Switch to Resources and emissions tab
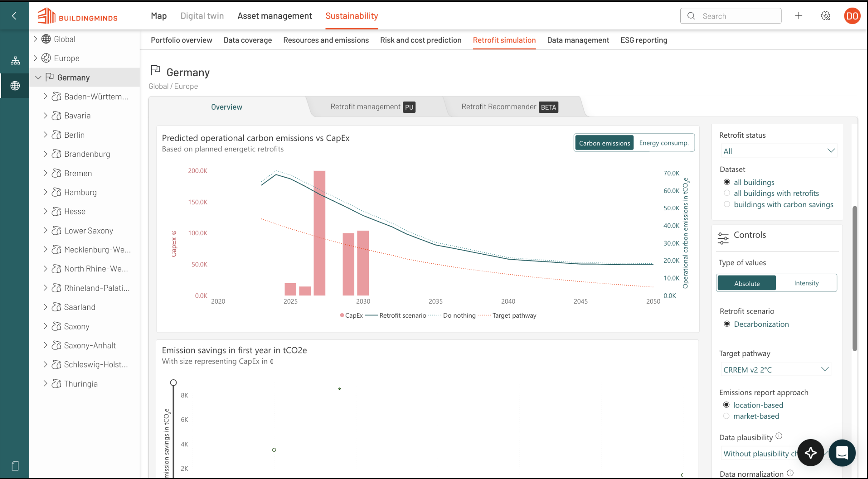Viewport: 868px width, 479px height. click(x=326, y=40)
